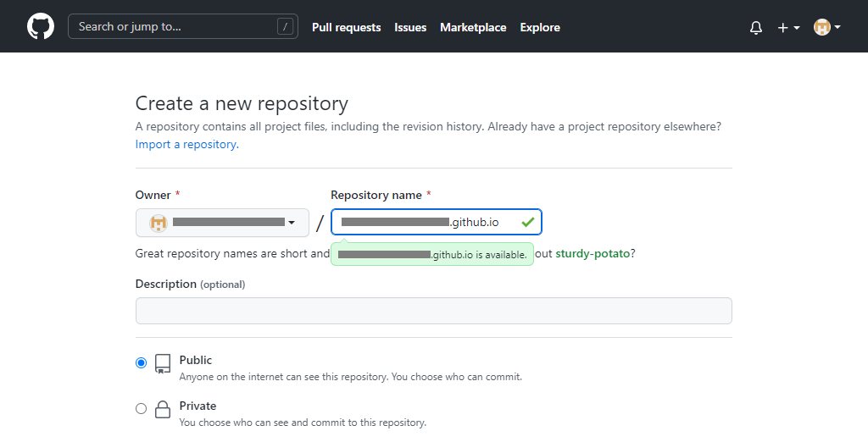Click the owner avatar in Owner field

click(159, 223)
